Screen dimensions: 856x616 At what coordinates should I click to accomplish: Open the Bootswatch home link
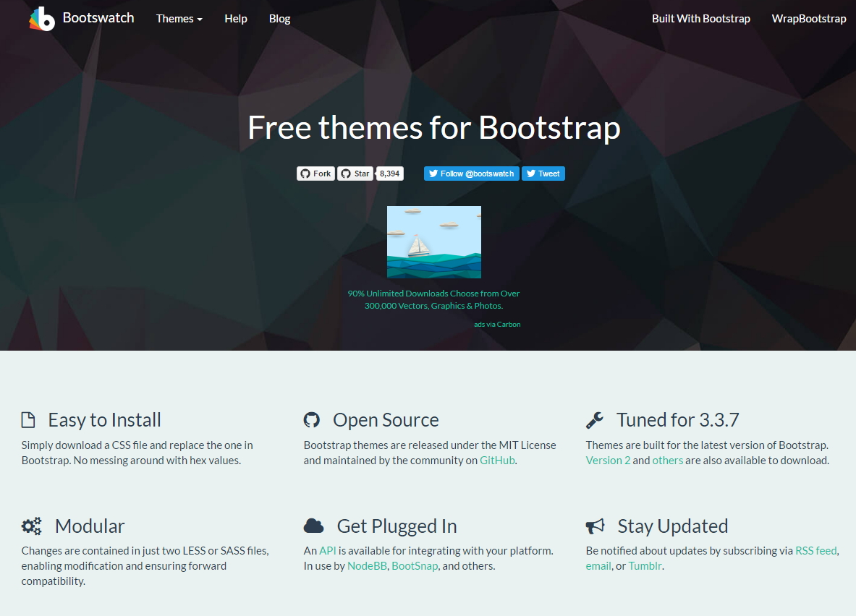(98, 18)
